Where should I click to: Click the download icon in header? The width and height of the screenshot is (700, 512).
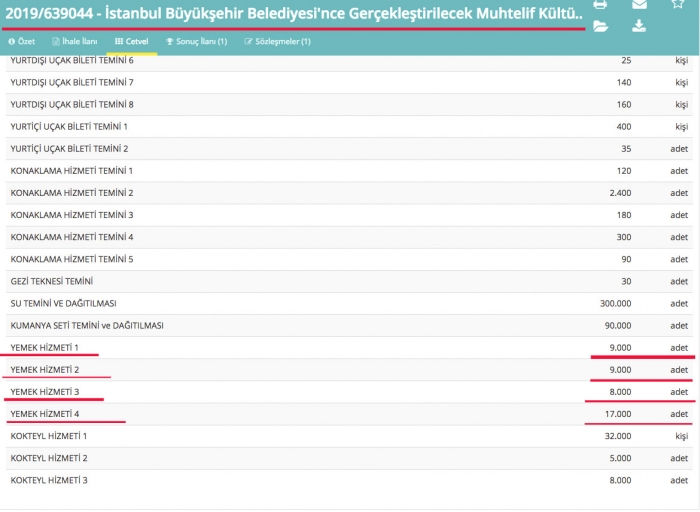point(640,26)
